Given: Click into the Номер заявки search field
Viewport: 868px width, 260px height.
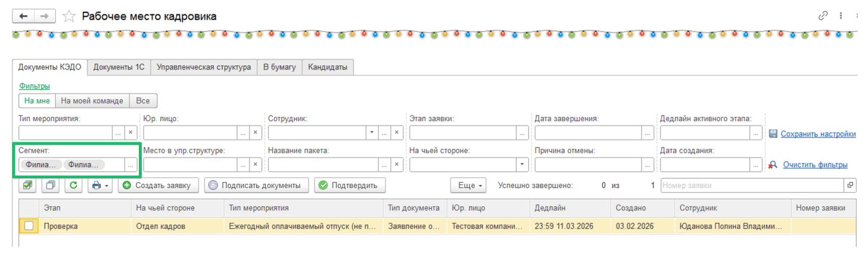Looking at the screenshot, I should tap(752, 186).
